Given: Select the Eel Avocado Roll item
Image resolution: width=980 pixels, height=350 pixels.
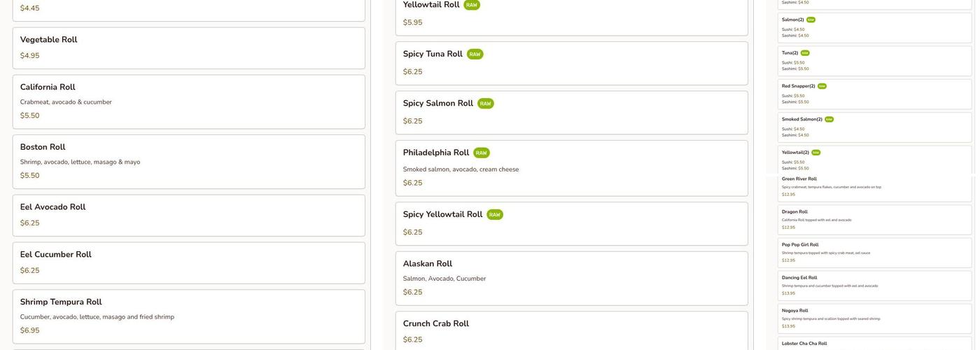Looking at the screenshot, I should click(x=188, y=215).
